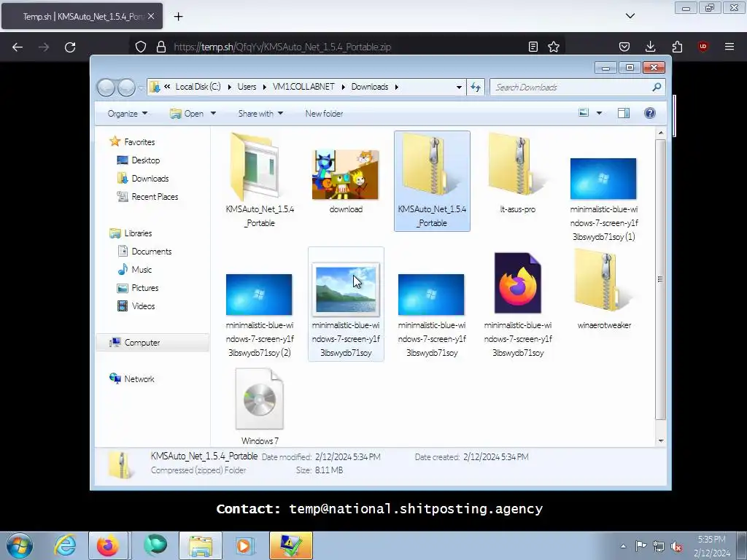Click Windows Media Player taskbar icon
Image resolution: width=747 pixels, height=560 pixels.
coord(245,545)
